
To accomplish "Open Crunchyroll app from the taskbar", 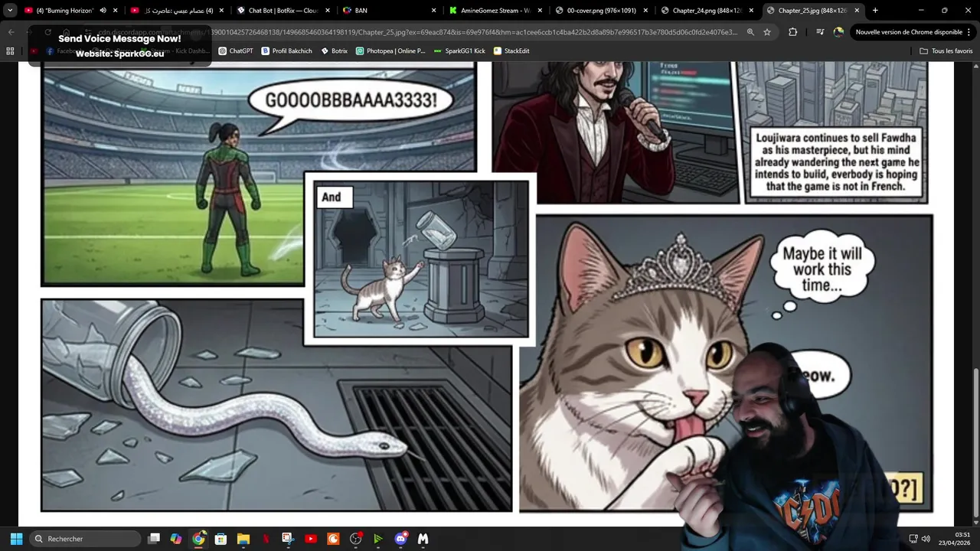I will pyautogui.click(x=333, y=539).
